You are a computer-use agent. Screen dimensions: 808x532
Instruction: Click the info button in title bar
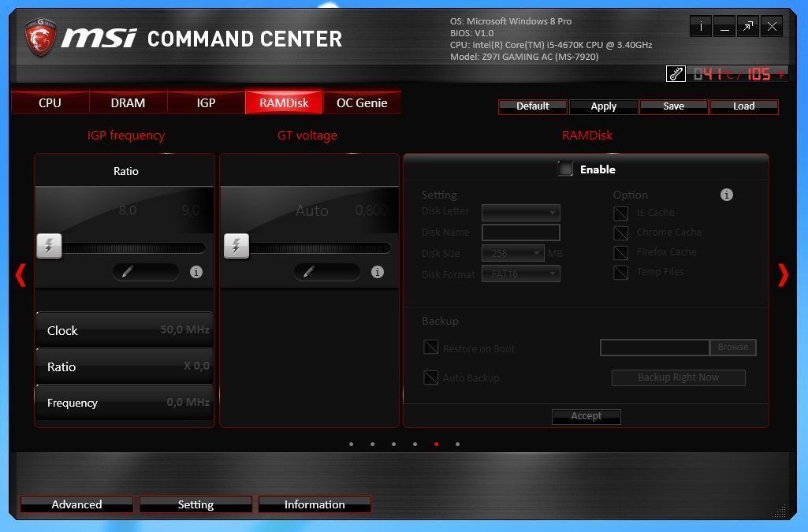[x=700, y=27]
